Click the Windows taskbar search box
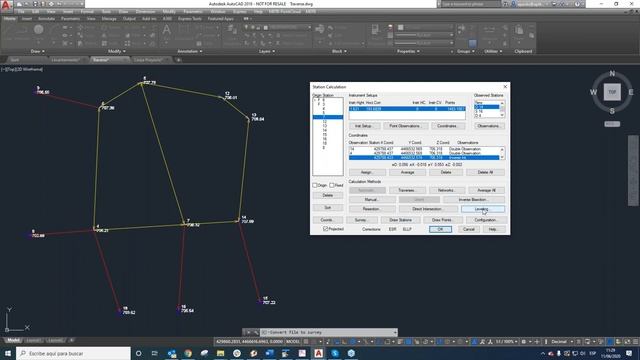Screen dimensions: 640x360 pos(73,353)
